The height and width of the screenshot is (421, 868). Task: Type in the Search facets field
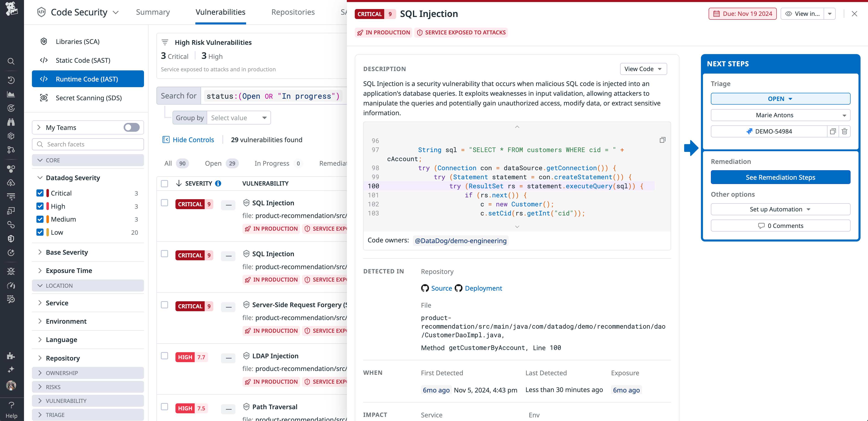pos(88,144)
